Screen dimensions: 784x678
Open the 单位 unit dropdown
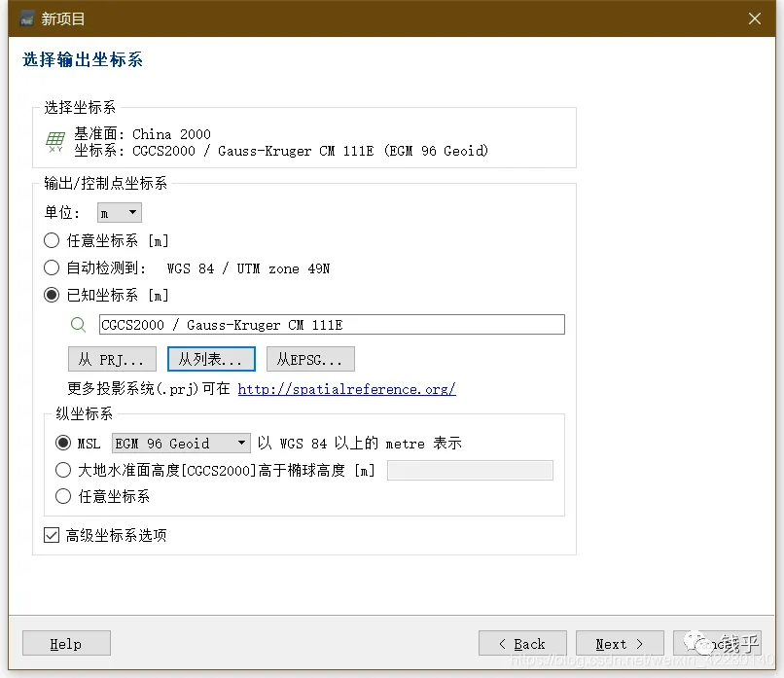pos(120,213)
